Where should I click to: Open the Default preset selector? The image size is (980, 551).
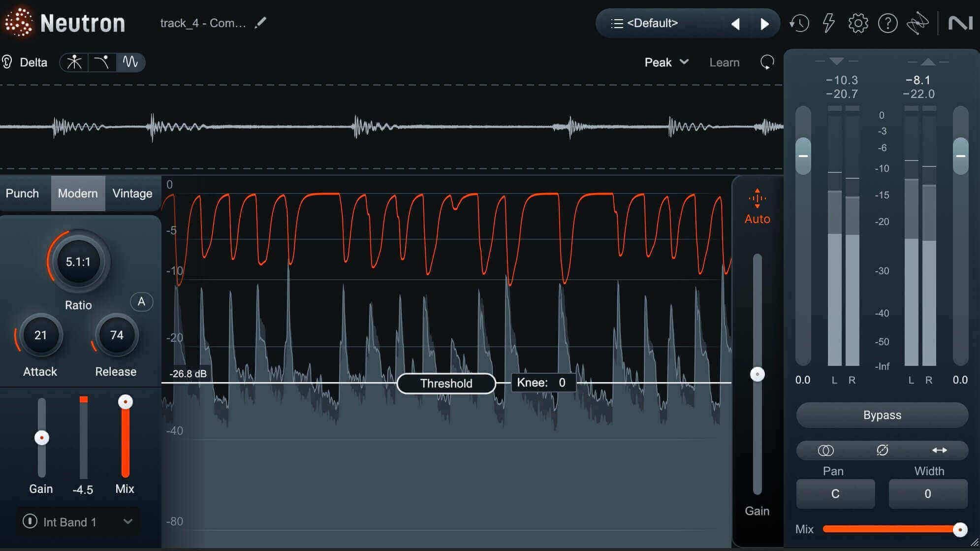[652, 23]
